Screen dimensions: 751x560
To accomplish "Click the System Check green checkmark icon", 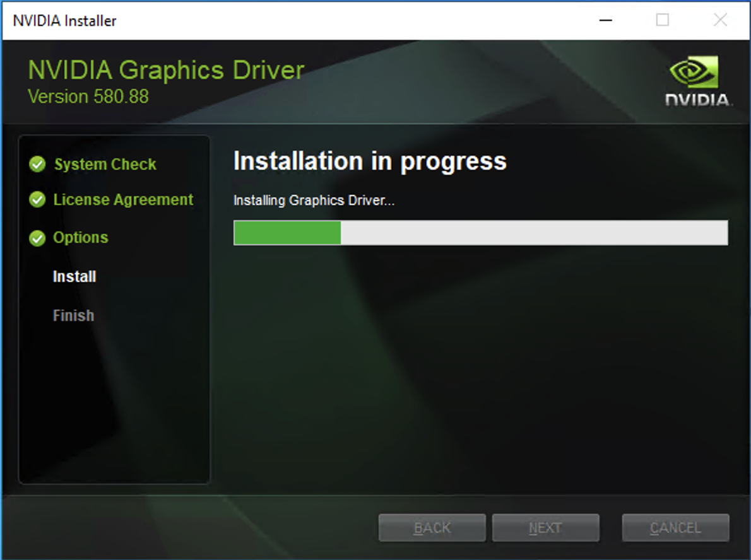I will point(37,164).
